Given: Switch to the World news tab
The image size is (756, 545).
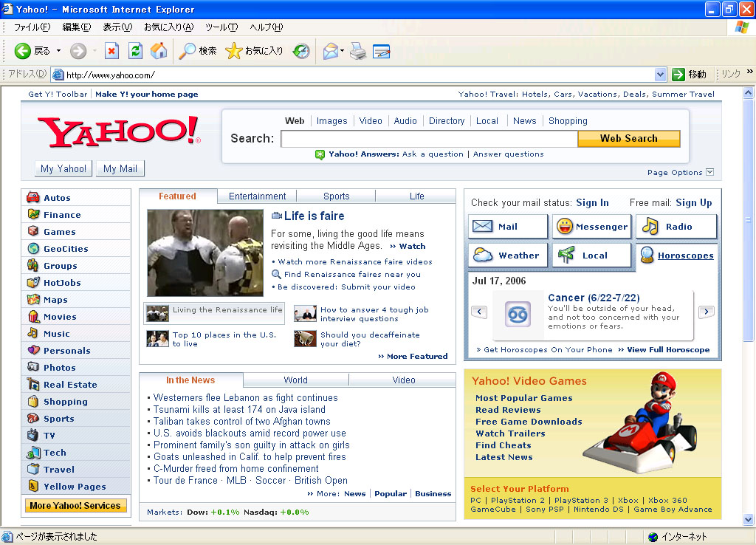Looking at the screenshot, I should pyautogui.click(x=295, y=380).
